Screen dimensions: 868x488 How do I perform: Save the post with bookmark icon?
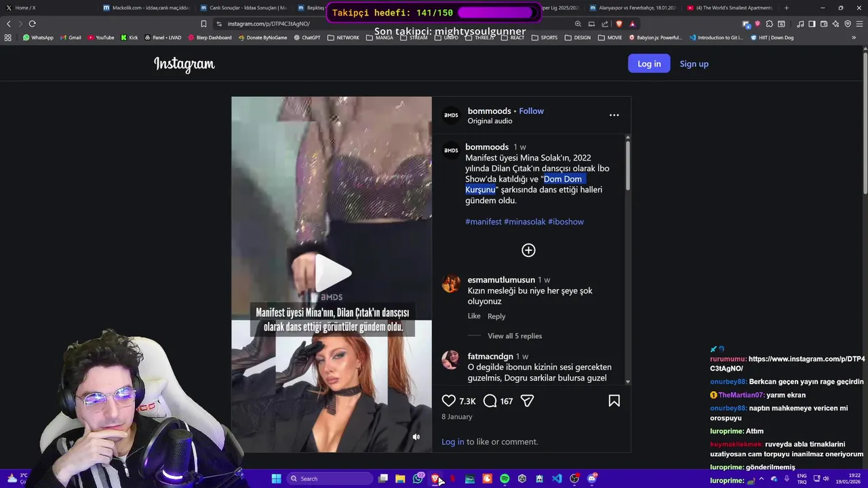pyautogui.click(x=614, y=401)
